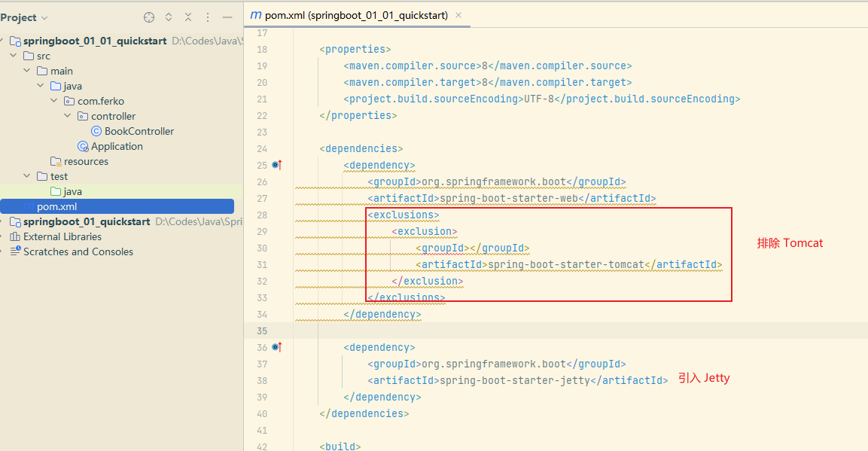Image resolution: width=868 pixels, height=451 pixels.
Task: Click maven.compiler.target line 20
Action: [487, 83]
